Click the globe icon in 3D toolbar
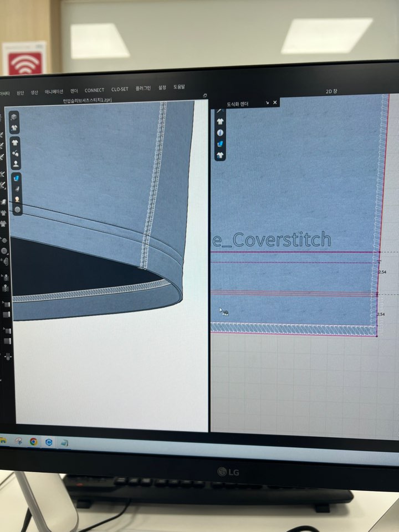399x532 pixels. pyautogui.click(x=17, y=209)
